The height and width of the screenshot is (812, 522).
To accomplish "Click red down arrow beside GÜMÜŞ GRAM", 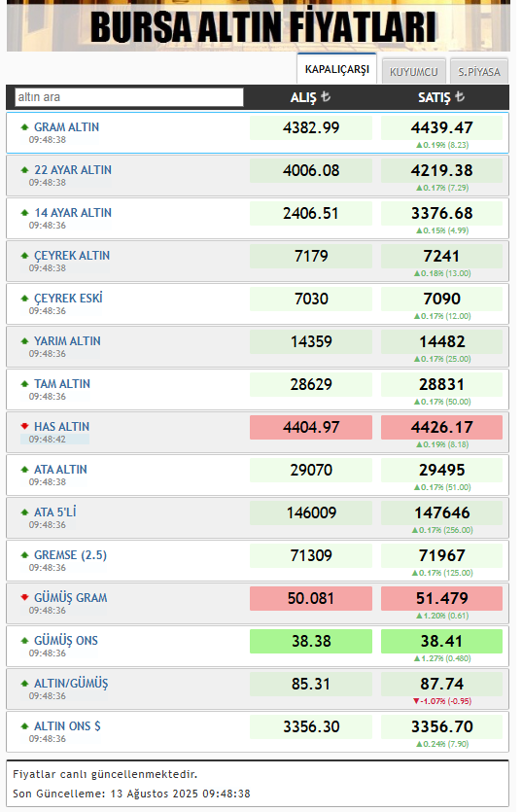I will tap(24, 598).
